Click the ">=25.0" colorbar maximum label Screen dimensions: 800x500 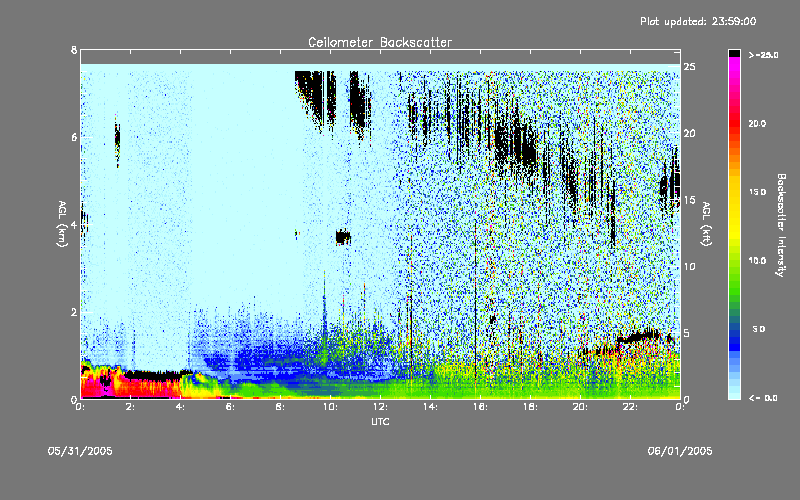pyautogui.click(x=763, y=55)
